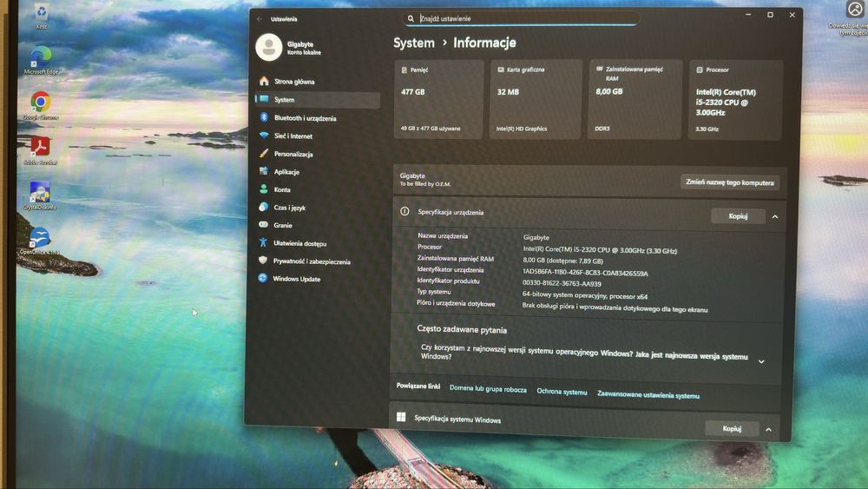Select the Identyfikator produktu value 00330-81622
The height and width of the screenshot is (489, 868).
[562, 283]
